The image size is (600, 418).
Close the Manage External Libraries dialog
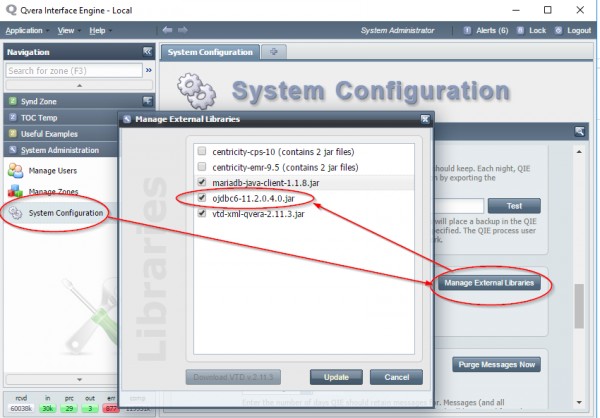coord(422,120)
